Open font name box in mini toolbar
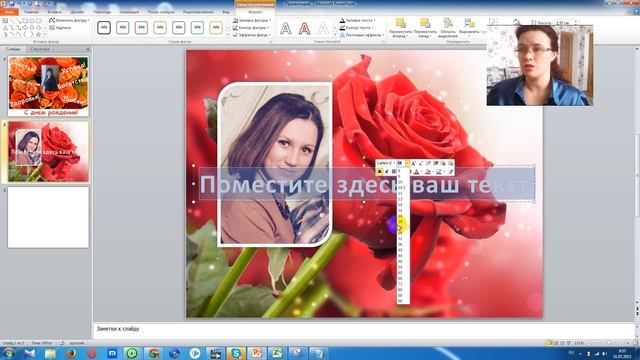 [x=385, y=163]
